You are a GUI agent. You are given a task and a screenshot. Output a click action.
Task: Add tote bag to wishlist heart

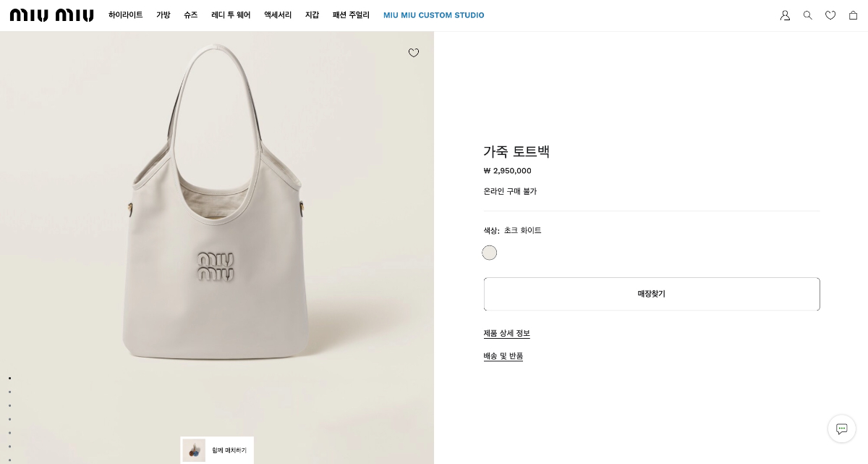coord(414,53)
